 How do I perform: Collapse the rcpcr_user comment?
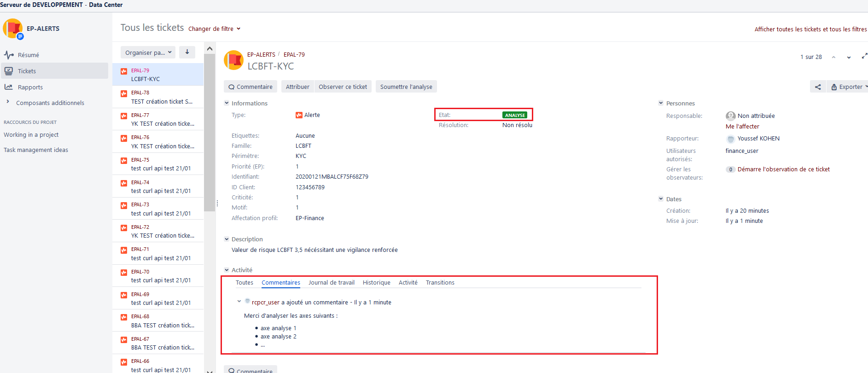[239, 302]
